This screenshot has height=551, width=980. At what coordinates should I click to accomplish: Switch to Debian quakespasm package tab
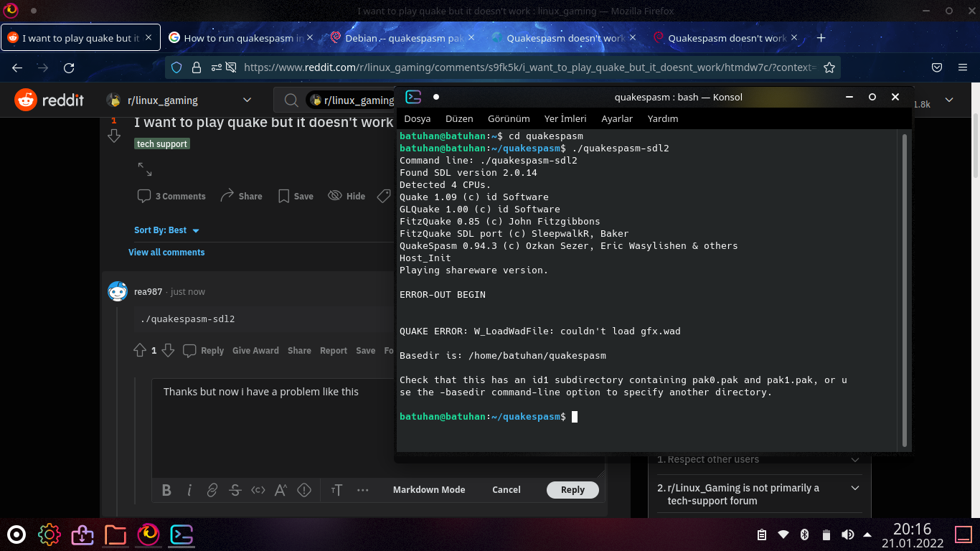403,37
